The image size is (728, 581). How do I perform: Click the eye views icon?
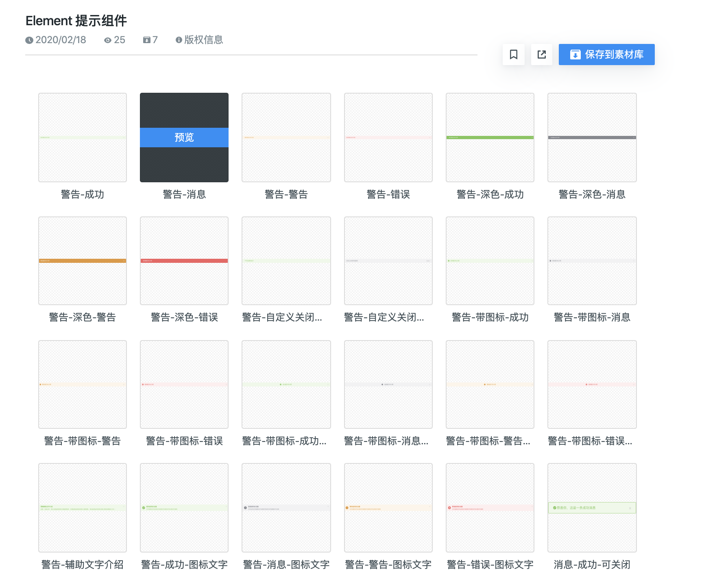click(108, 40)
